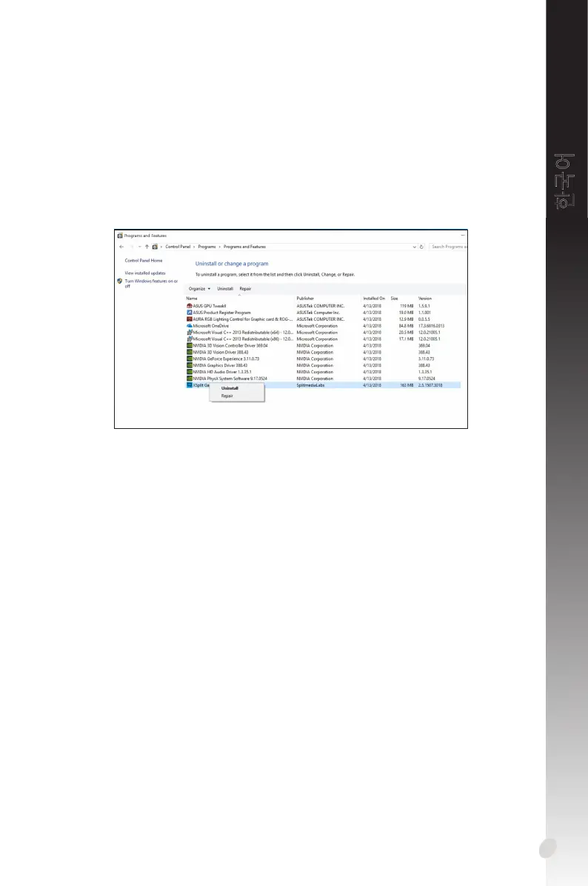Click the NVIDIA GeForce Experience icon
This screenshot has height=886, width=588.
[190, 359]
